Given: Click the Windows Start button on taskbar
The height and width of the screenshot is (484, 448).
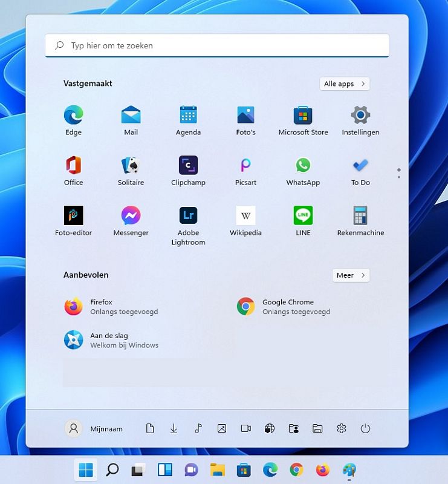Looking at the screenshot, I should 86,470.
